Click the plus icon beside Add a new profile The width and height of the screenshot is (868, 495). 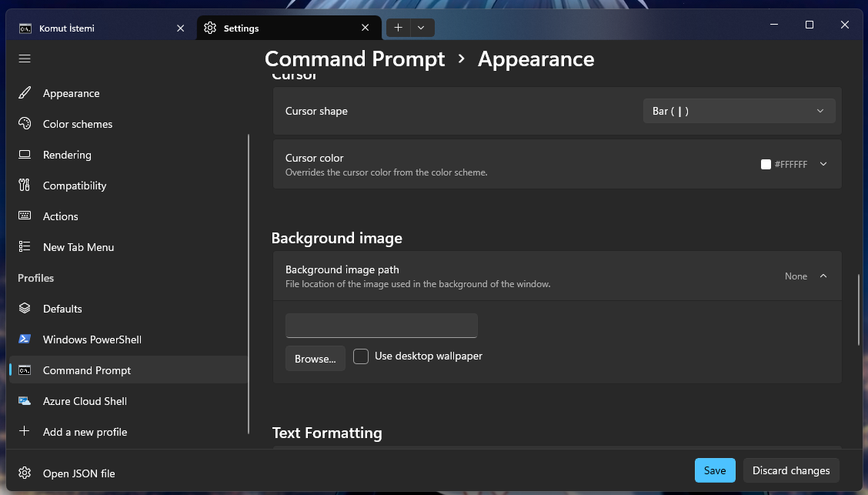pyautogui.click(x=25, y=431)
